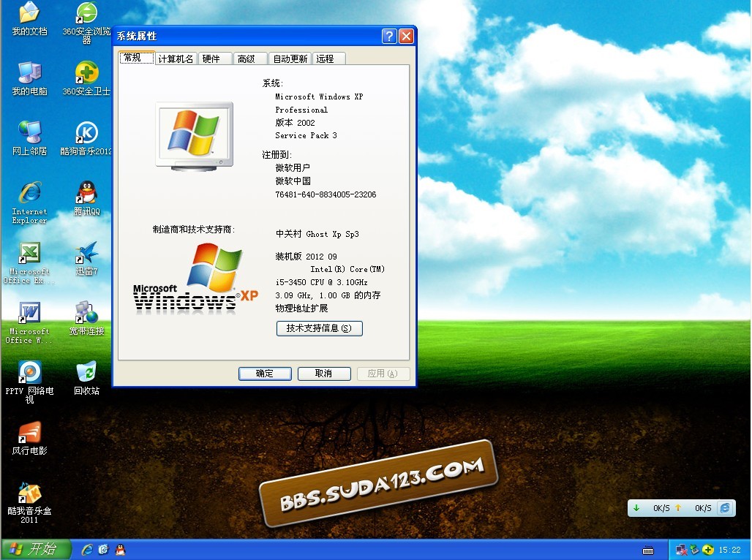The height and width of the screenshot is (560, 752).
Task: Click the '制造商和技术支持商:' label
Action: point(194,230)
